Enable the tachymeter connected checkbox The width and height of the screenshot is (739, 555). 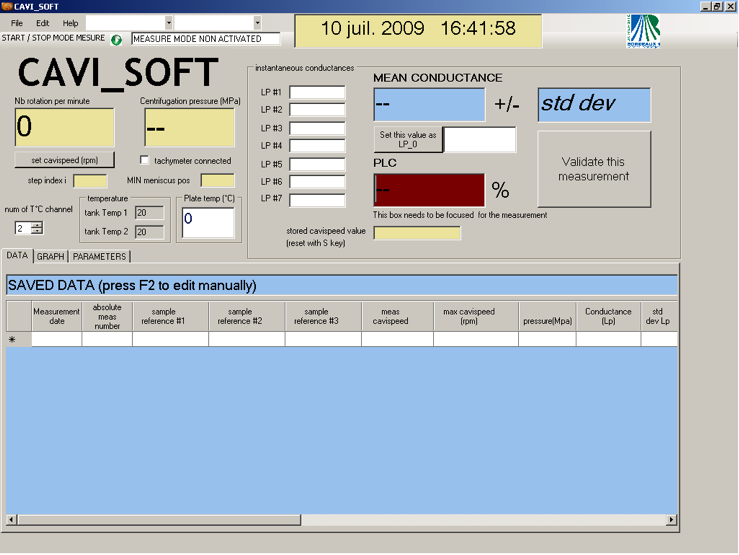coord(145,160)
